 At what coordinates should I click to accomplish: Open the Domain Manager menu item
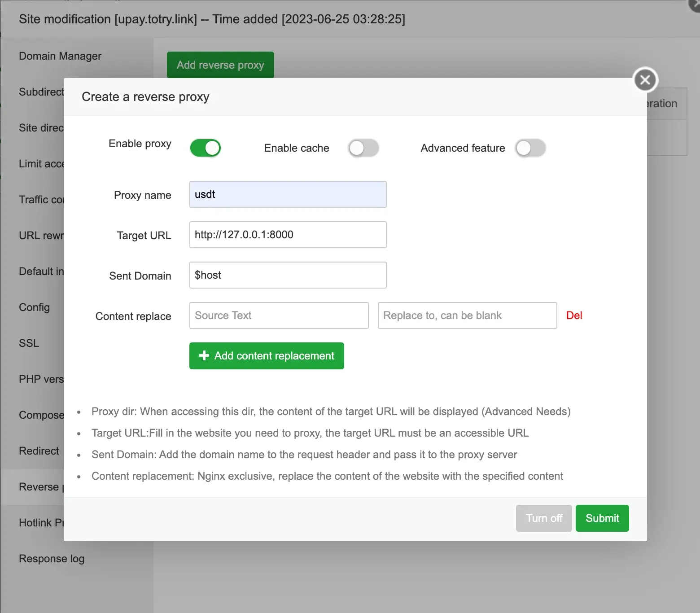[x=60, y=56]
